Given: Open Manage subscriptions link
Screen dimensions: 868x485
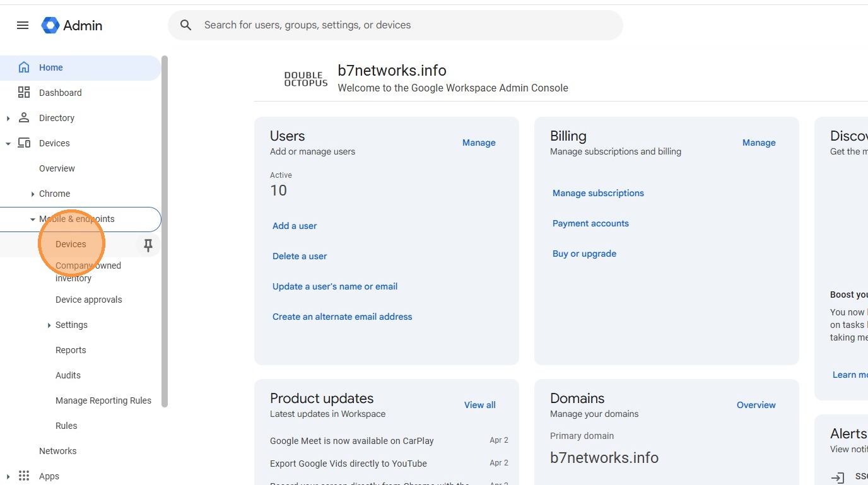Looking at the screenshot, I should [598, 193].
